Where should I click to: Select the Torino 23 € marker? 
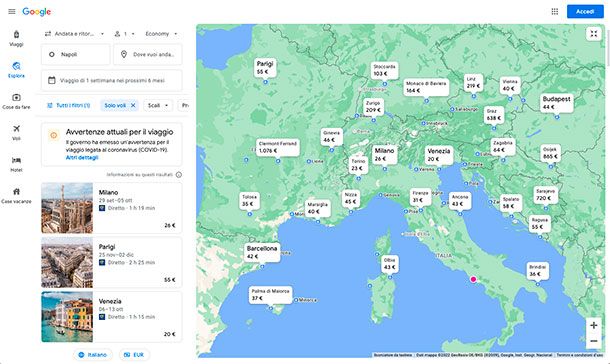(x=358, y=164)
